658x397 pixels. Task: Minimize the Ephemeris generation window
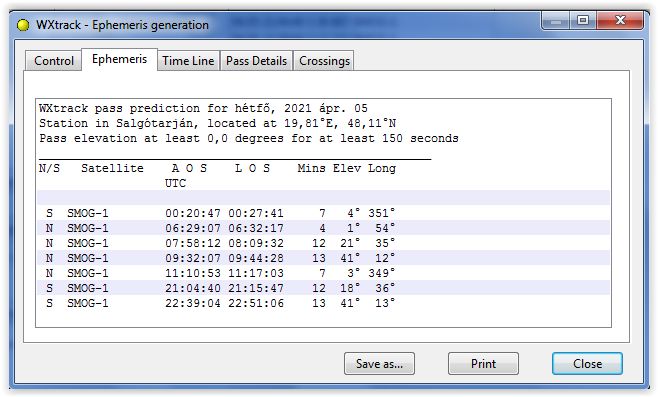(x=556, y=20)
